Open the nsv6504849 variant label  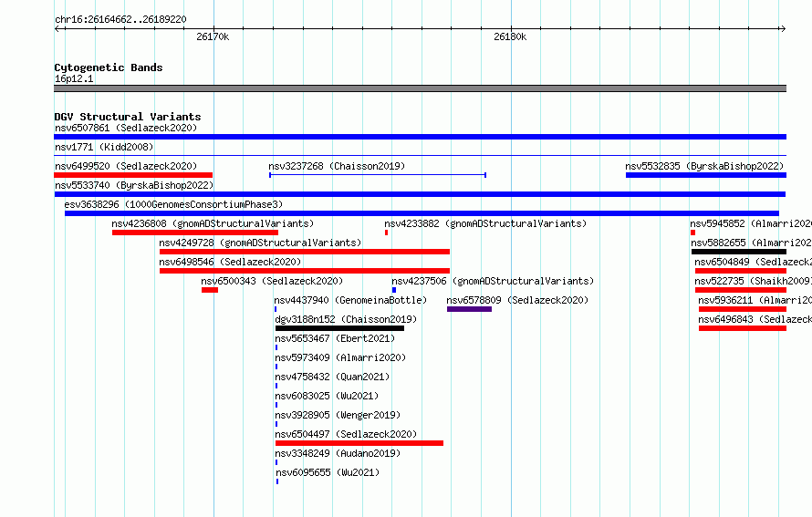pos(753,262)
